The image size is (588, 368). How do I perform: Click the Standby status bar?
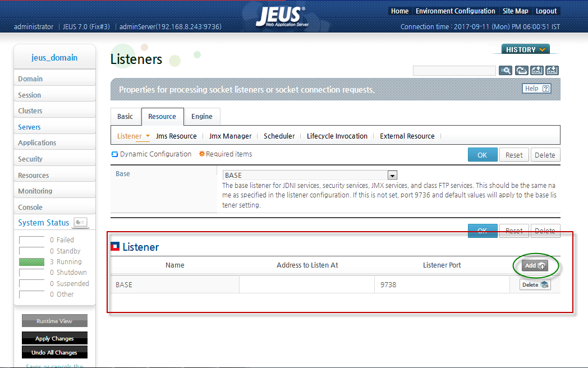coord(31,251)
